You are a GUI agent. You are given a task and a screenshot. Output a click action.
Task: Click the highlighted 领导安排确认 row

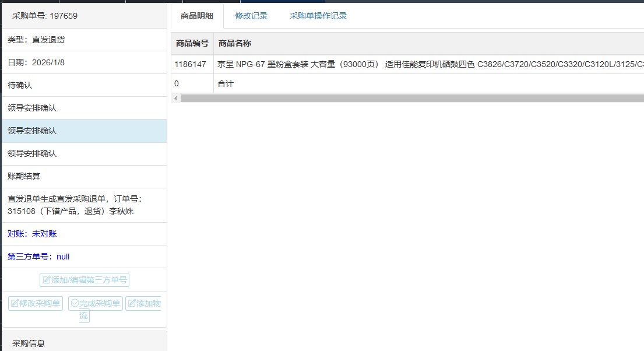click(84, 131)
